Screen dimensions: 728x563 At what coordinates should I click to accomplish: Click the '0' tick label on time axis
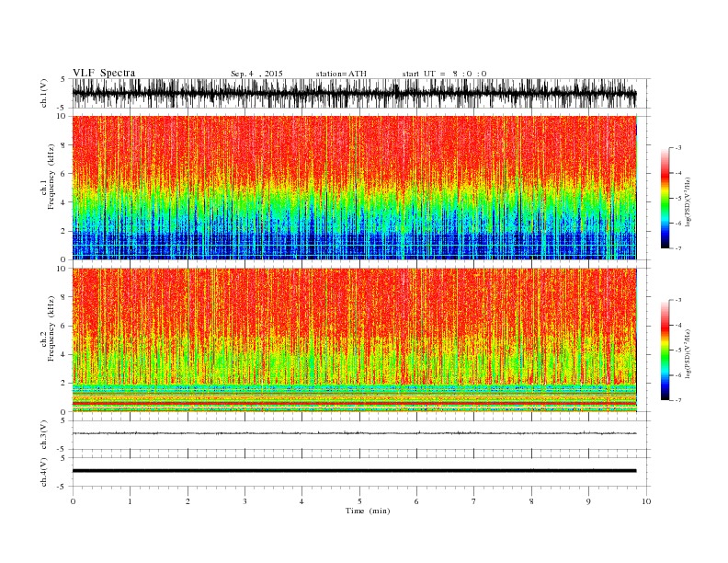click(73, 501)
